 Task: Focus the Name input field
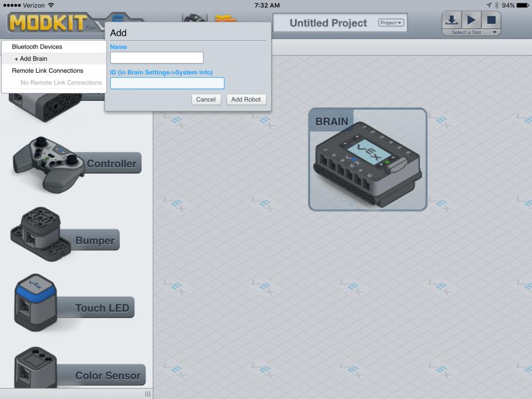(x=157, y=58)
